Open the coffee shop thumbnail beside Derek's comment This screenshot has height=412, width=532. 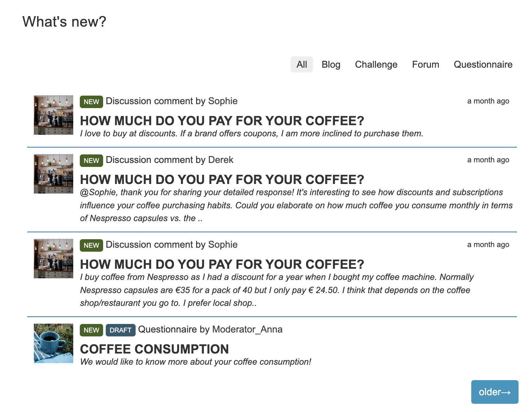(x=54, y=174)
